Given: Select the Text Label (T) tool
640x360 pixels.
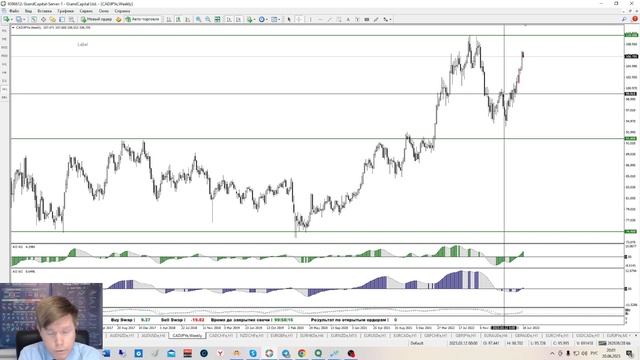Looking at the screenshot, I should [357, 19].
